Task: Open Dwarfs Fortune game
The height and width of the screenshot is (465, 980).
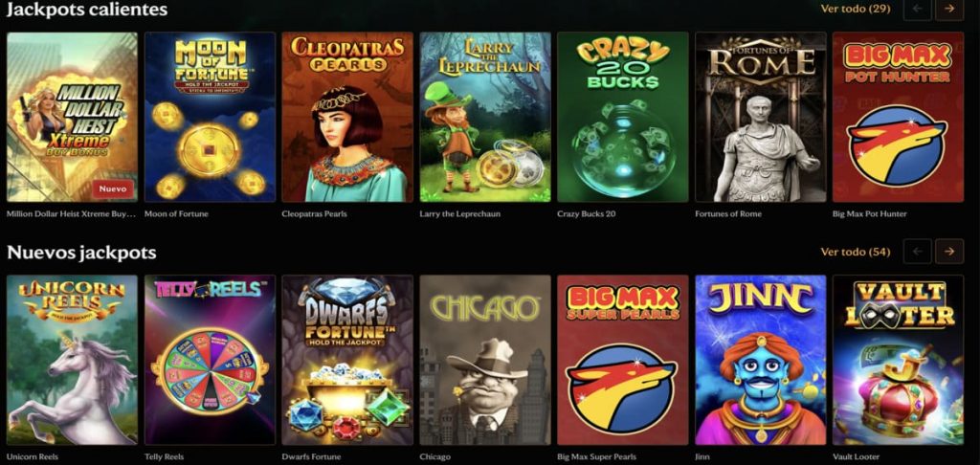Action: [x=347, y=360]
